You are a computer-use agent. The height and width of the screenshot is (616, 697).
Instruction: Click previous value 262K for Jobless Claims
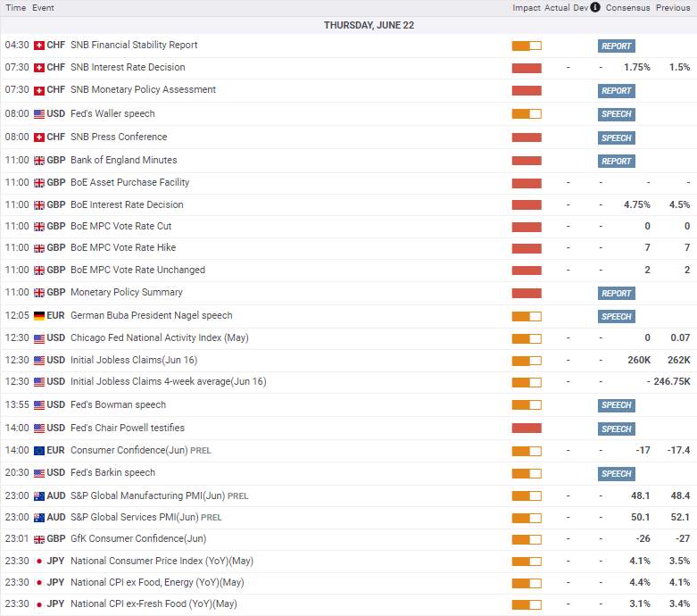pyautogui.click(x=679, y=360)
